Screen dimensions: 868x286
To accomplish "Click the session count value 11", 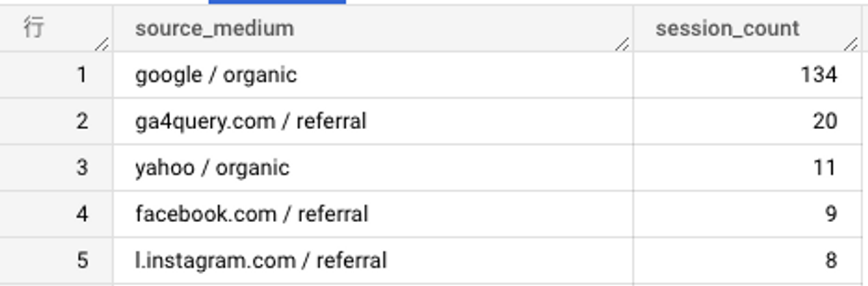I will pyautogui.click(x=825, y=167).
